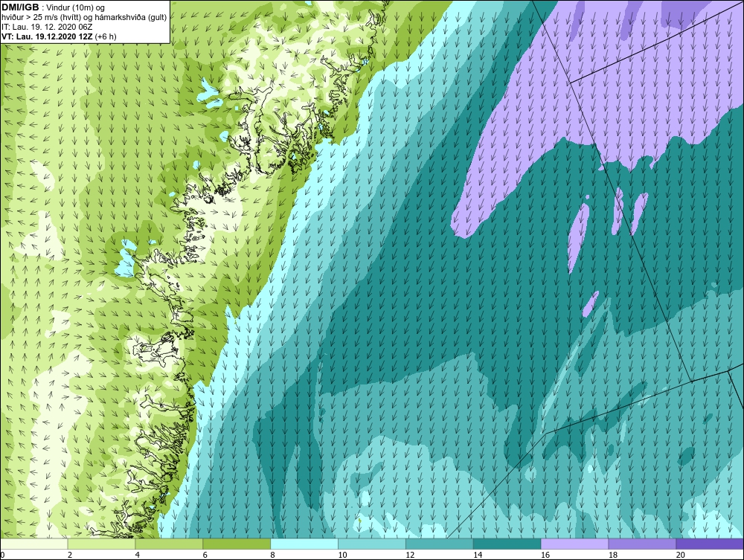Click the legend value '2'

click(x=70, y=555)
